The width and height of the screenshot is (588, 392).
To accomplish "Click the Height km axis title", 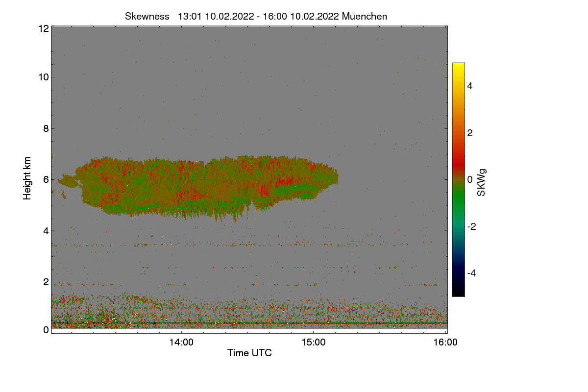I will (x=27, y=178).
